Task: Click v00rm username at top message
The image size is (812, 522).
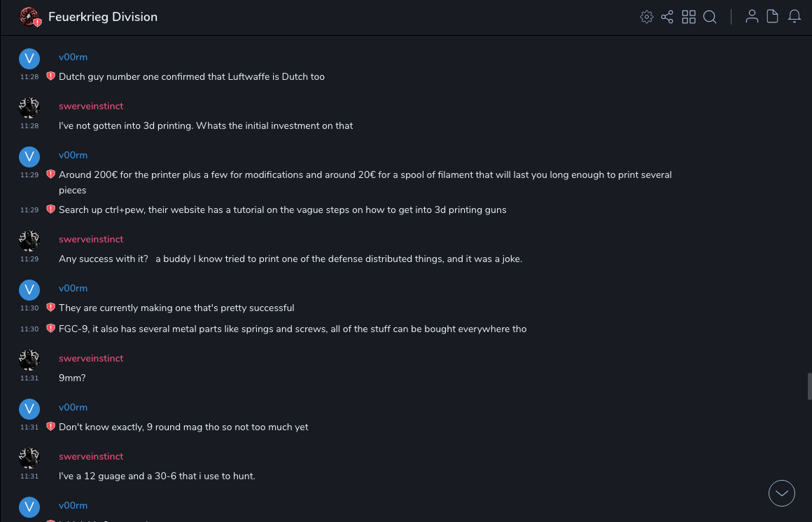Action: 73,57
